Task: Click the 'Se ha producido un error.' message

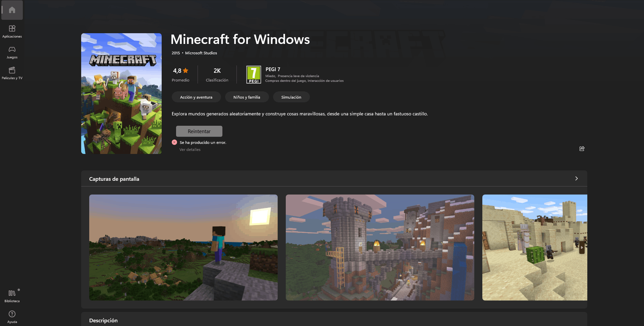Action: (x=203, y=143)
